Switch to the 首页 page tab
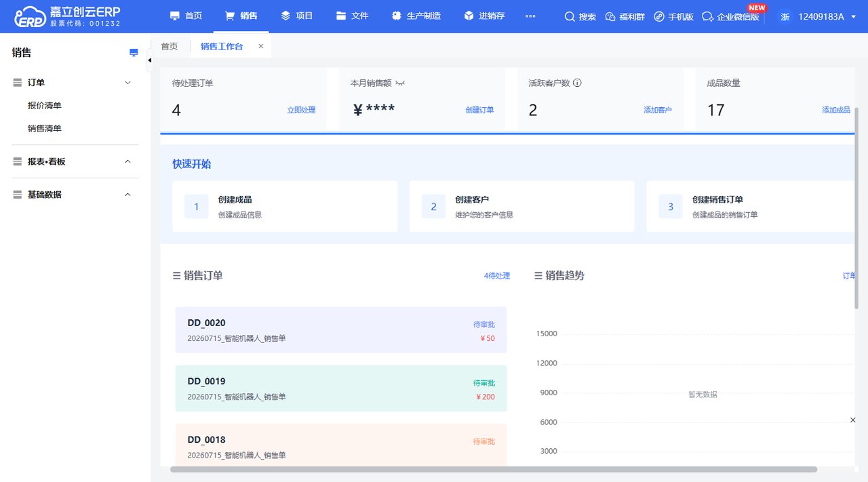868x482 pixels. tap(170, 46)
